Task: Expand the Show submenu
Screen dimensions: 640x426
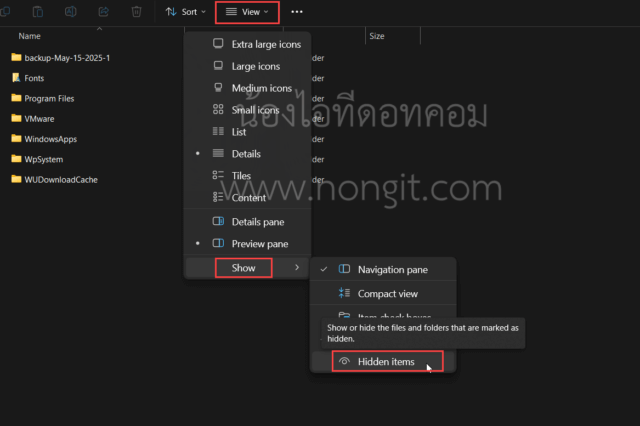Action: 247,268
